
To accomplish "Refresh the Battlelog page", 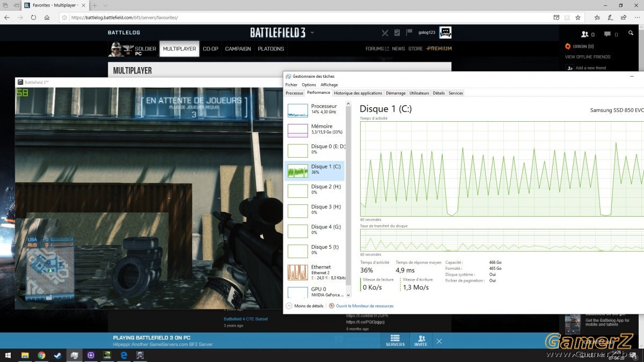I will point(33,17).
